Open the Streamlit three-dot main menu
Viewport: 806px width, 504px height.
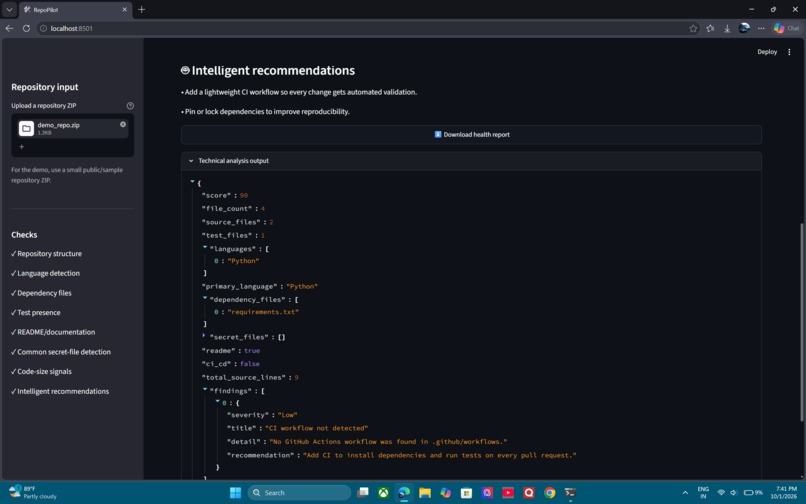point(789,52)
